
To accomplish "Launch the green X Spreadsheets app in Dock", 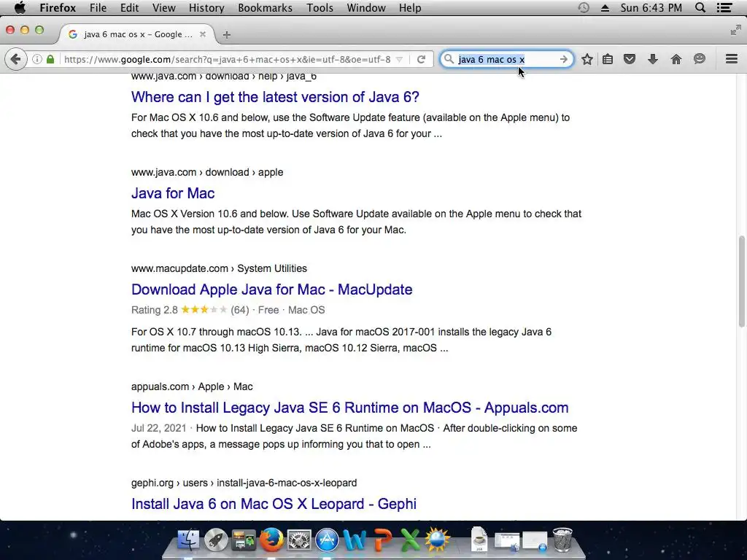I will [x=410, y=540].
